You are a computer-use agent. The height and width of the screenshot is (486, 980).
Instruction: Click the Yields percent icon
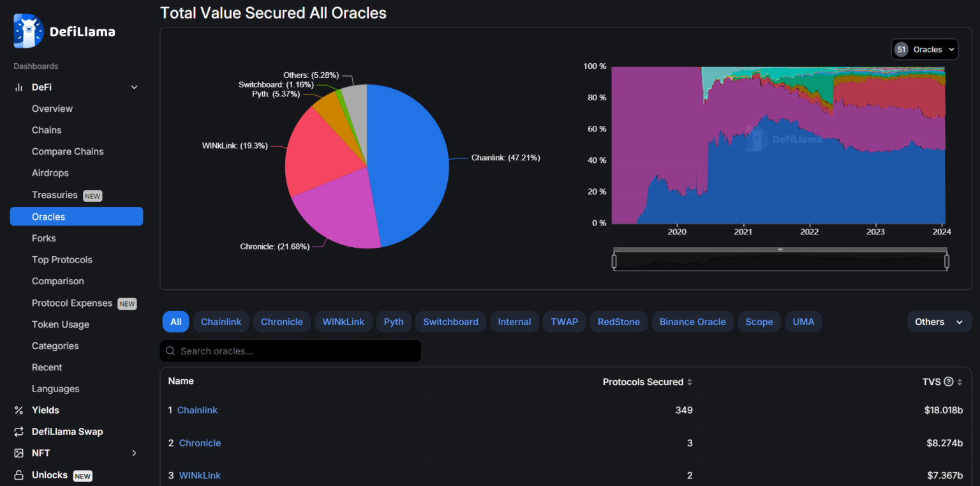click(x=19, y=411)
